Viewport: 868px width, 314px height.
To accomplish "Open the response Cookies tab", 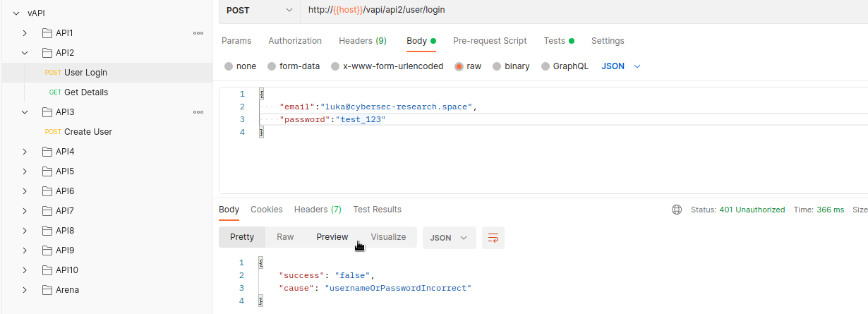I will [x=267, y=210].
